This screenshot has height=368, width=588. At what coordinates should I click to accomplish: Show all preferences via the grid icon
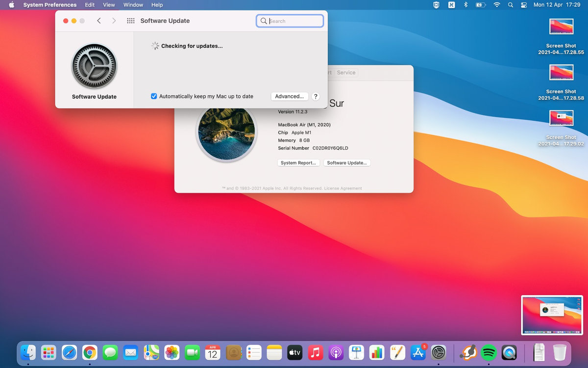point(130,21)
